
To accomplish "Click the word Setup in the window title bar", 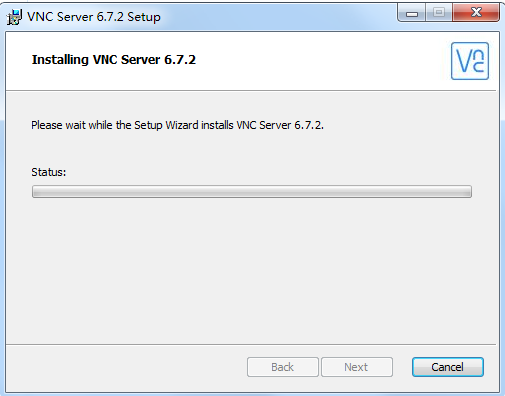I will 144,17.
